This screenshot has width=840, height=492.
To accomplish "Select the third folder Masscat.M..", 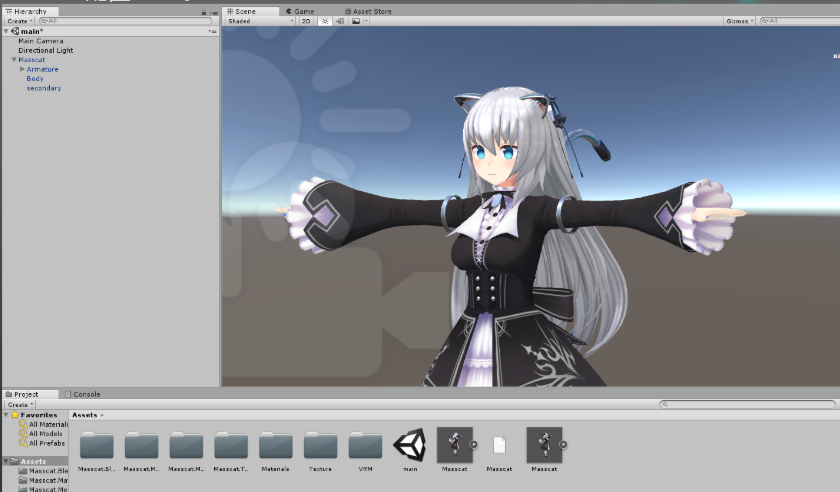I will coord(186,445).
